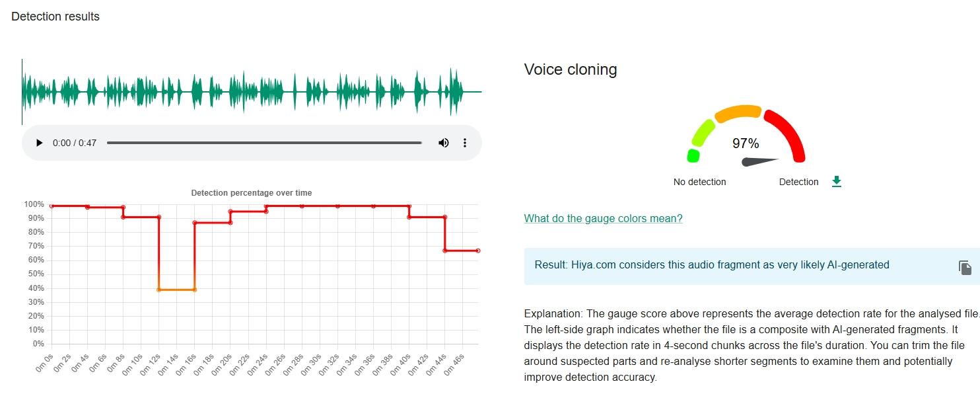Click the audio seek progress bar
This screenshot has height=396, width=980.
tap(264, 143)
